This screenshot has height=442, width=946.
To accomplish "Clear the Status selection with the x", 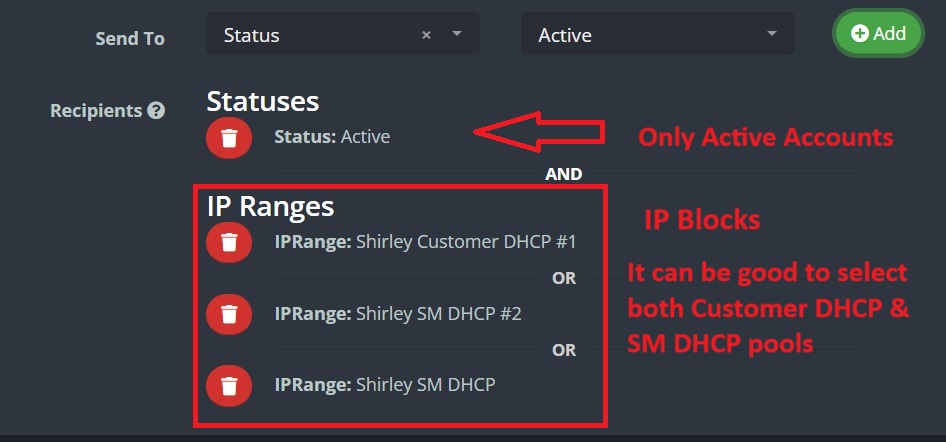I will pos(426,35).
